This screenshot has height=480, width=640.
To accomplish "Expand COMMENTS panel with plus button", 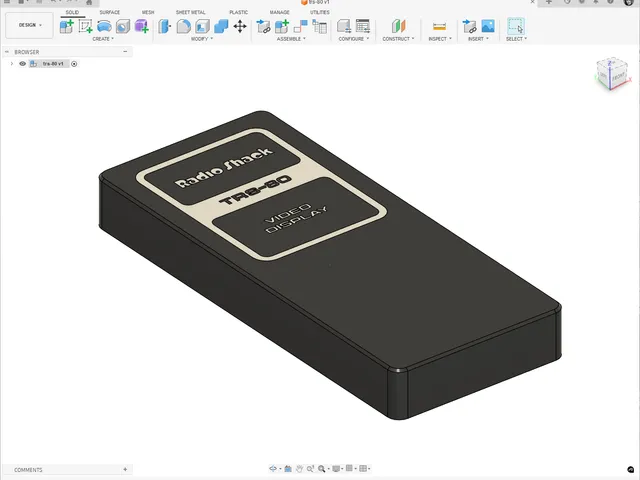I will tap(125, 469).
